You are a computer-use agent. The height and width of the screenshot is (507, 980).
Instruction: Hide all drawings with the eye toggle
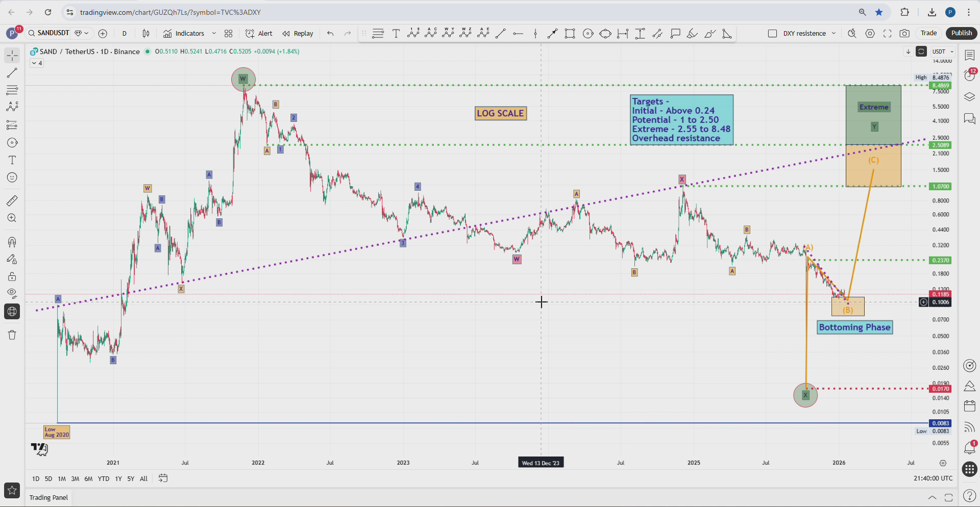pos(11,293)
